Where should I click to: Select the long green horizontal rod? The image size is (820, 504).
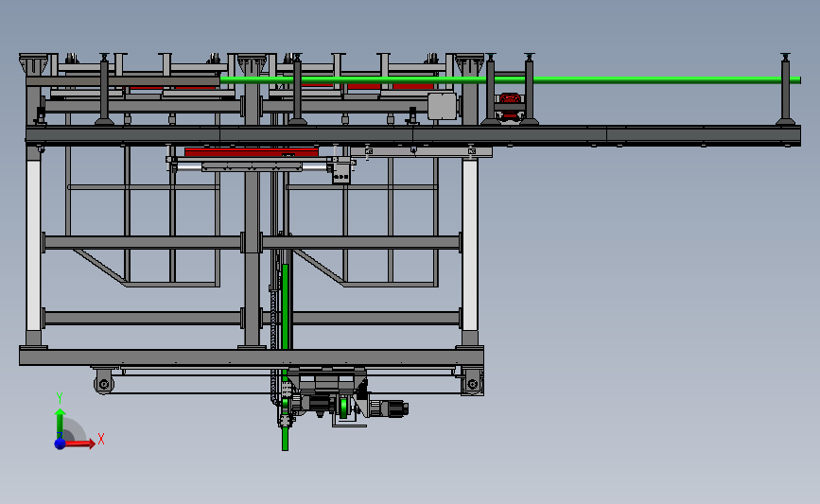click(510, 80)
